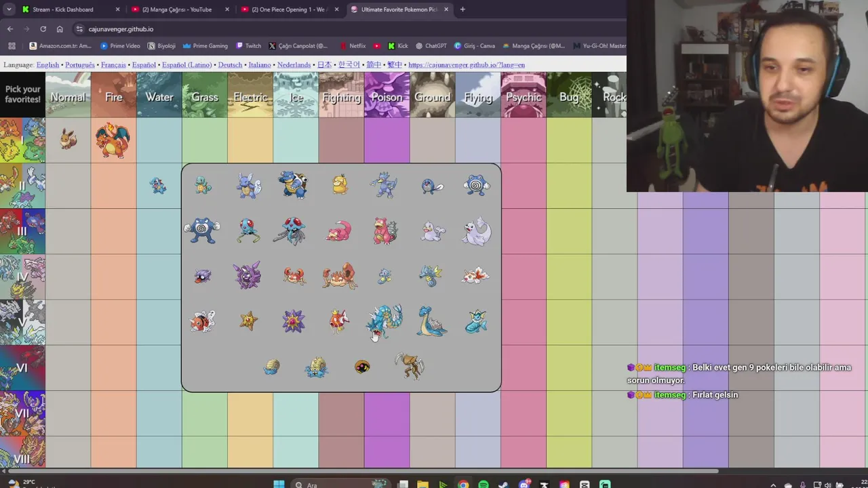Pick Dewgong in the popup
The width and height of the screenshot is (868, 488).
(477, 231)
